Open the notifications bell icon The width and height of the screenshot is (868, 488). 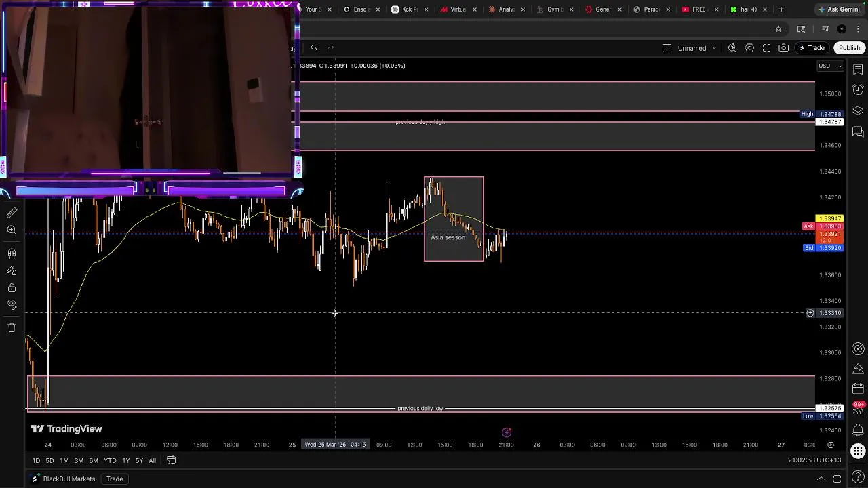(858, 430)
